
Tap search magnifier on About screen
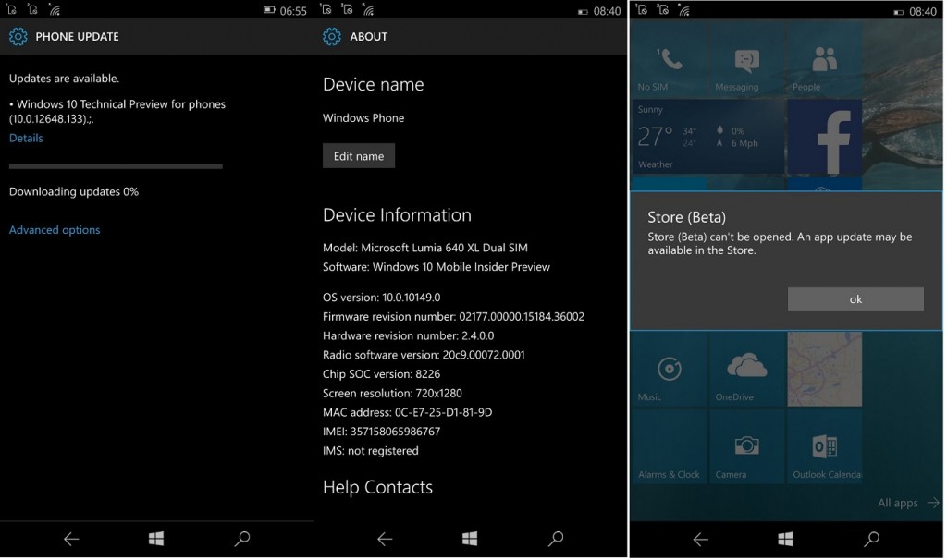(x=556, y=538)
